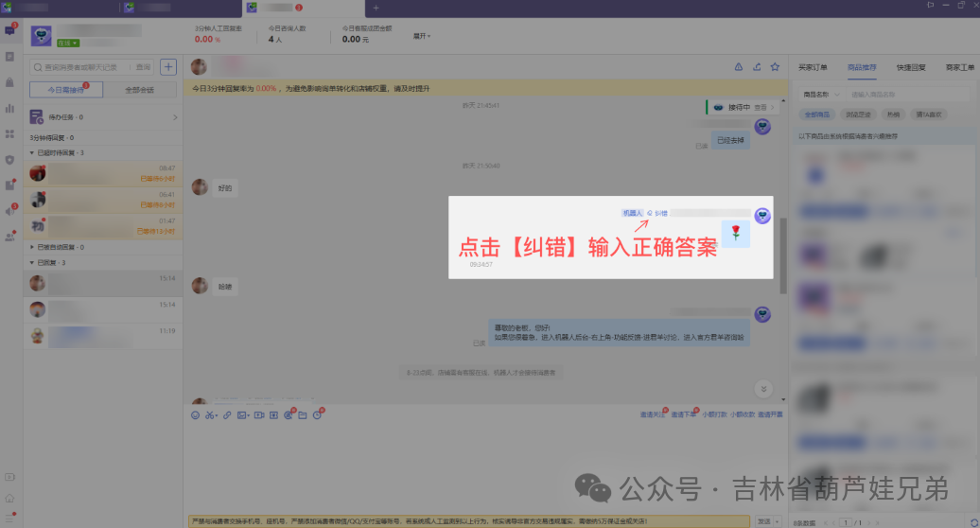980x528 pixels.
Task: Open the speaker announcements sidebar icon
Action: click(x=10, y=211)
